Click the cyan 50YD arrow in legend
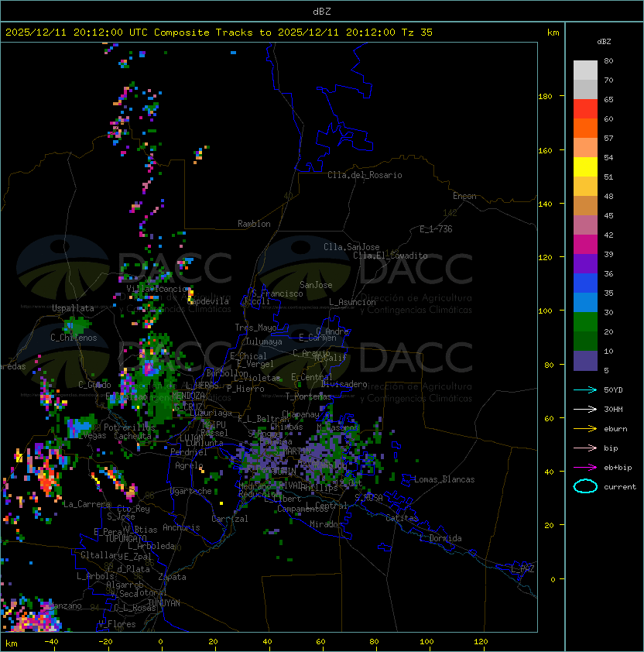644x652 pixels. tap(585, 389)
